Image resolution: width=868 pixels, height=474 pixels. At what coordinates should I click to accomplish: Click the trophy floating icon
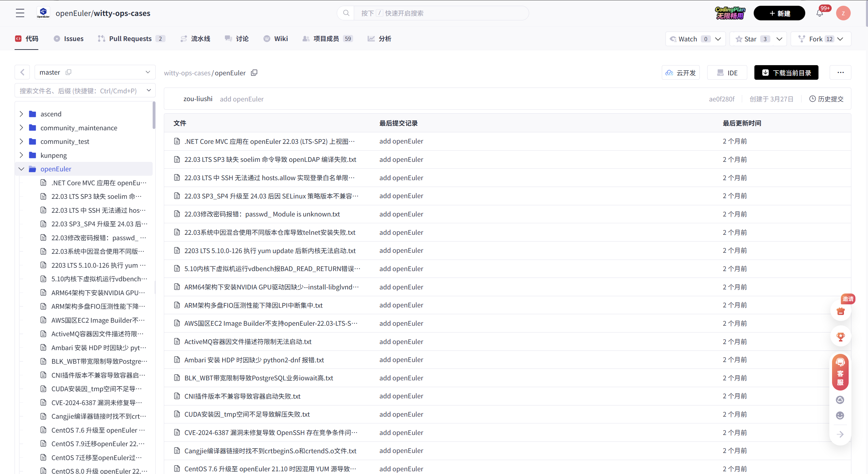[x=840, y=337]
